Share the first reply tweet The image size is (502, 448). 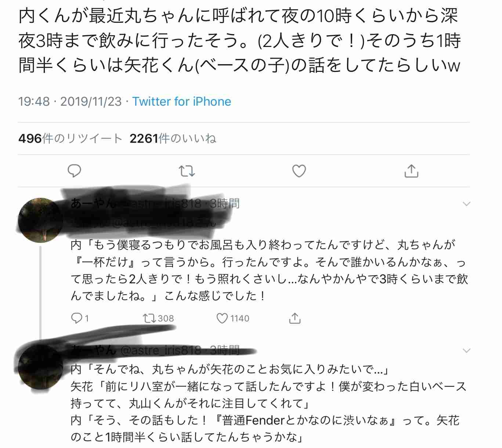pos(295,318)
